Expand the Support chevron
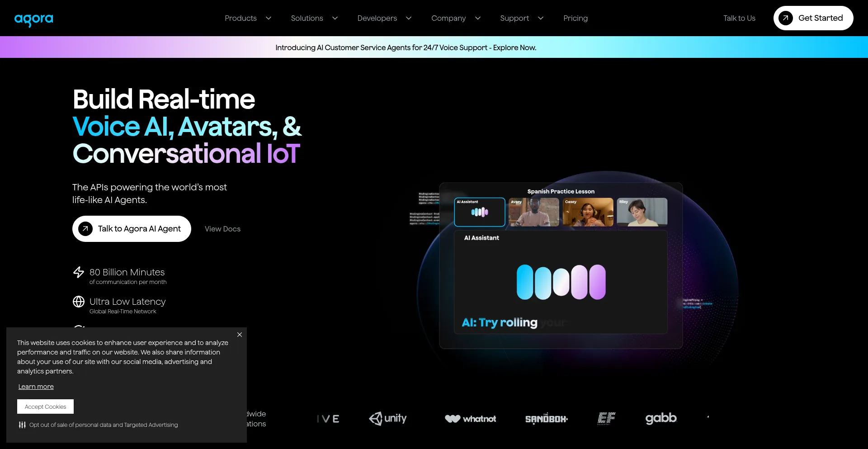Screen dimensions: 868x449 click(541, 18)
